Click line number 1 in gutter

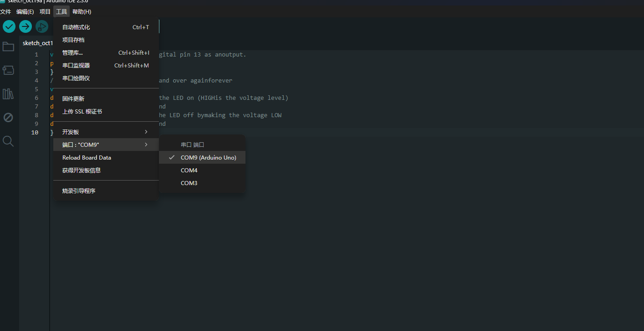tap(36, 55)
